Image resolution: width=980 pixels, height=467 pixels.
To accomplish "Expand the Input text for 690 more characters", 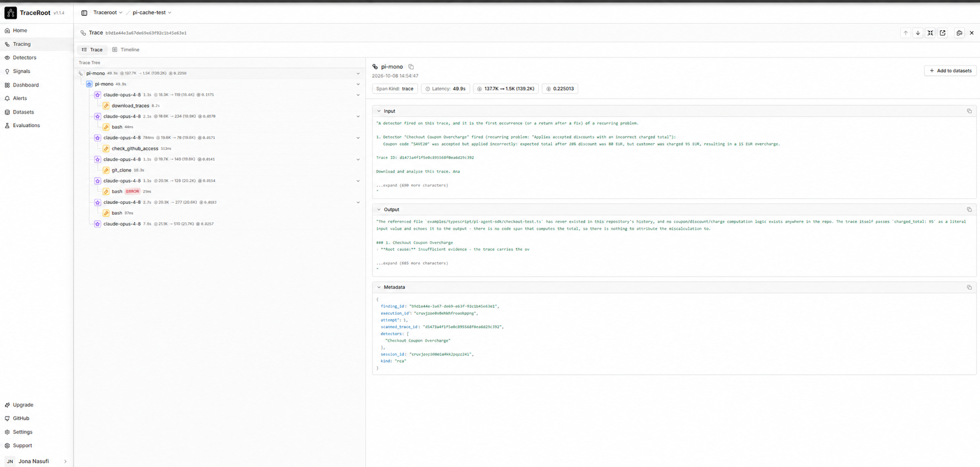I will coord(412,186).
